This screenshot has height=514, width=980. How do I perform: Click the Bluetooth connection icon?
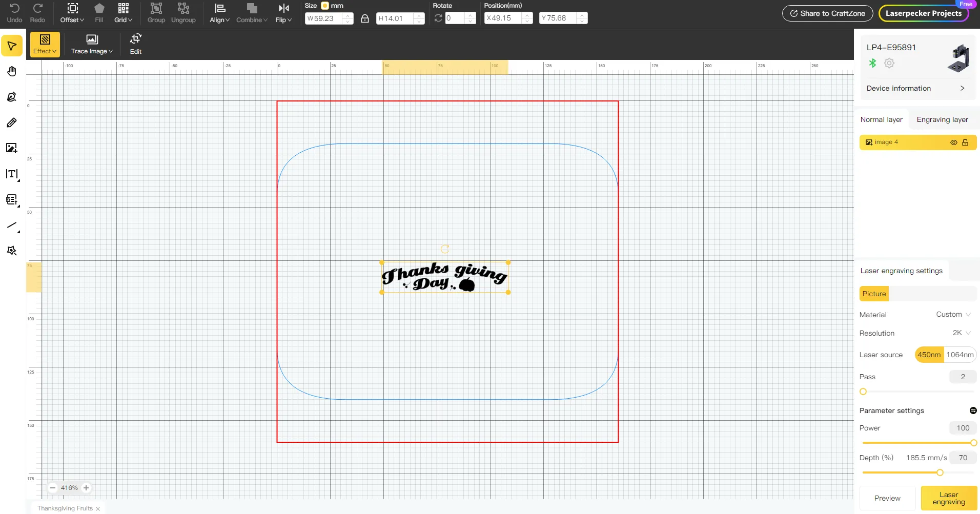tap(872, 63)
